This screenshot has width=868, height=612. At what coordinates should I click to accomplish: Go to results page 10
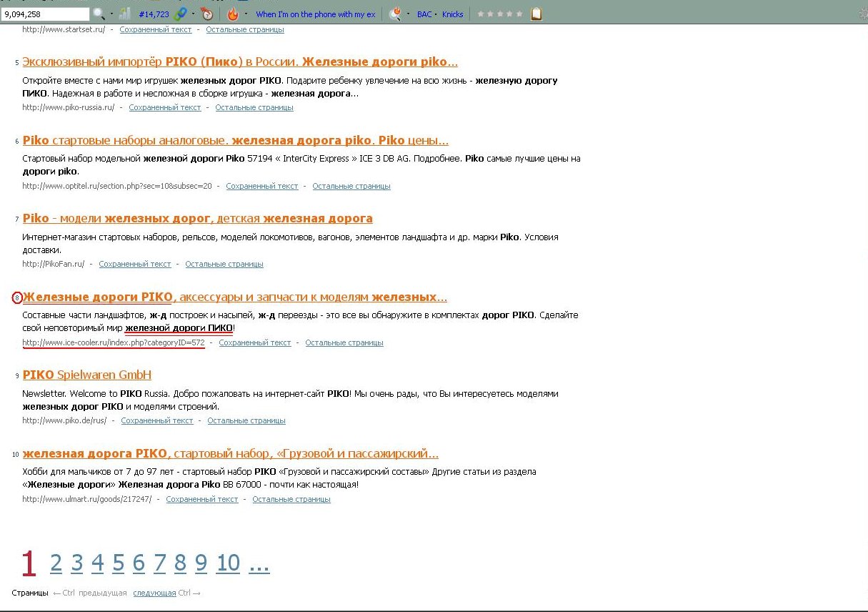point(228,563)
